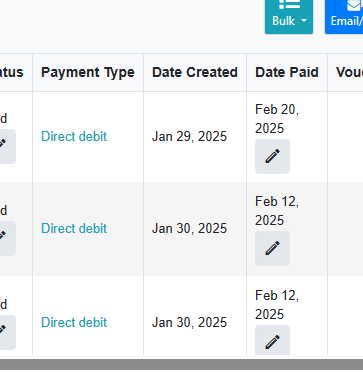Click Date Paid pencil in last row
This screenshot has height=372, width=363.
[272, 340]
